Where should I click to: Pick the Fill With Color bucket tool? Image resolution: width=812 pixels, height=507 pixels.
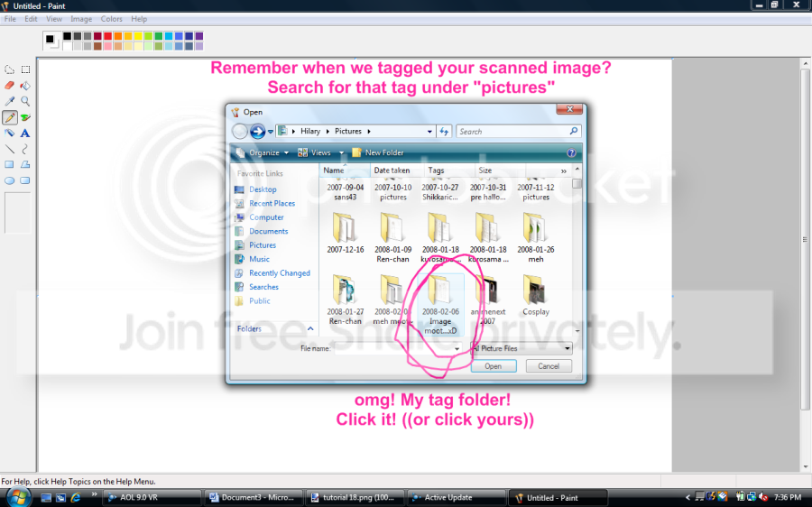click(25, 86)
